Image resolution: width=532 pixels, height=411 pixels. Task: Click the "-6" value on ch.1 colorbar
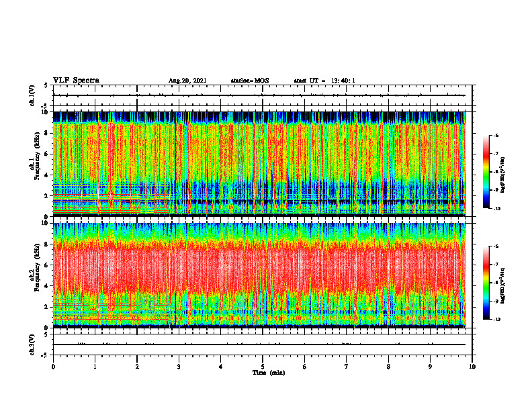point(496,136)
